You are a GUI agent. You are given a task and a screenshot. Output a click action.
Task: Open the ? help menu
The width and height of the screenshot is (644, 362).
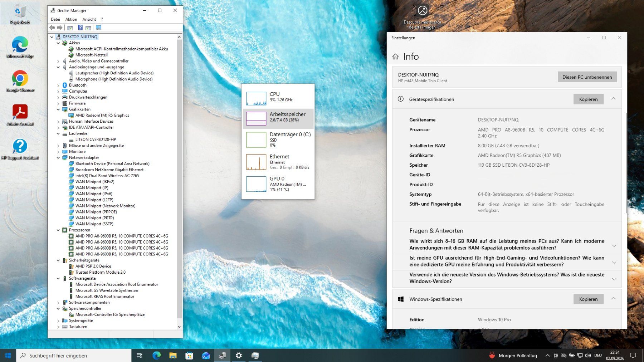(102, 19)
